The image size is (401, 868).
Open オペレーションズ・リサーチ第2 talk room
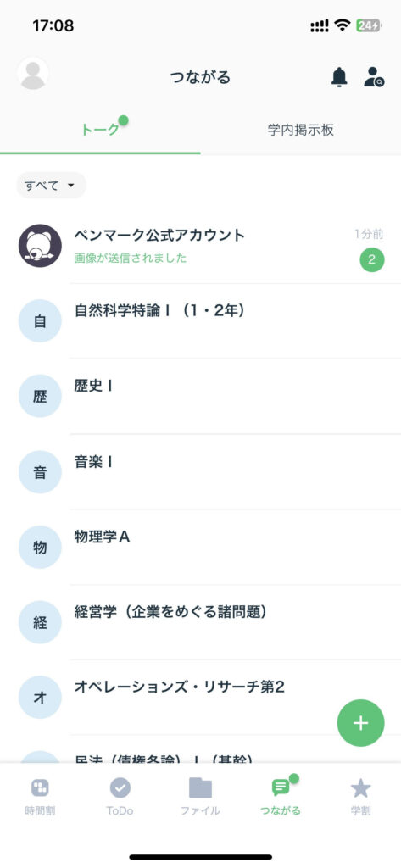[x=200, y=698]
